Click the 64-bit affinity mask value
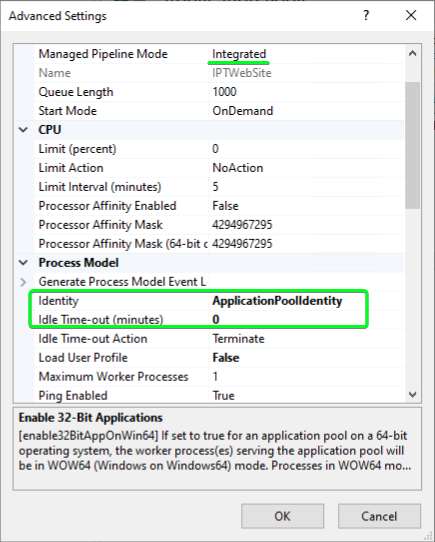 (x=242, y=244)
